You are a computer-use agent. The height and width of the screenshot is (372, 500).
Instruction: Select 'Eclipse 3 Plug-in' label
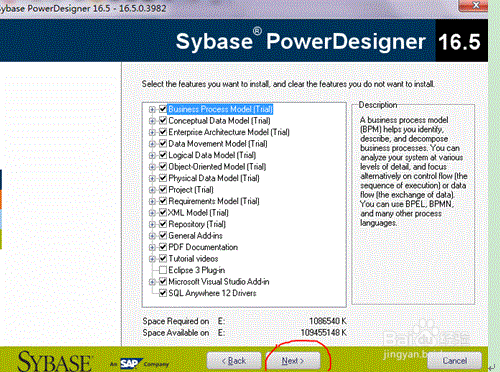click(197, 270)
